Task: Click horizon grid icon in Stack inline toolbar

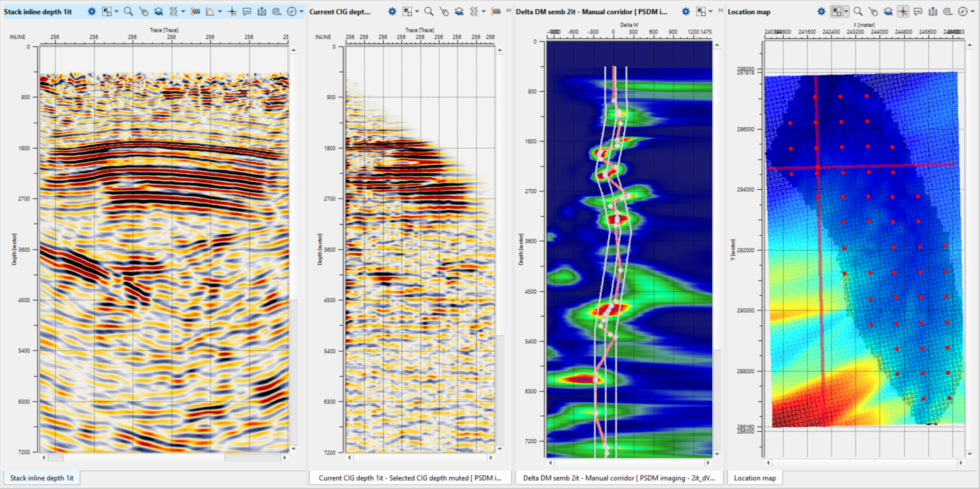Action: coord(195,12)
